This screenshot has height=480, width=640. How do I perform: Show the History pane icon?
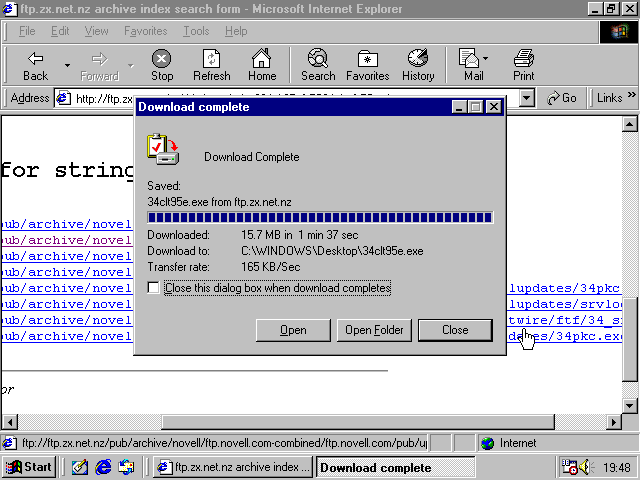coord(418,58)
